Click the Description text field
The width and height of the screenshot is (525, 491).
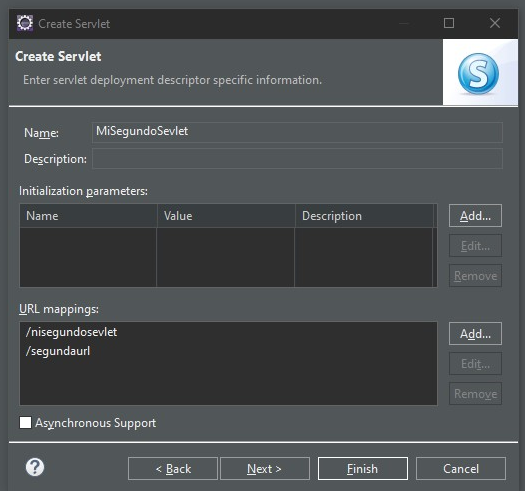pyautogui.click(x=297, y=158)
